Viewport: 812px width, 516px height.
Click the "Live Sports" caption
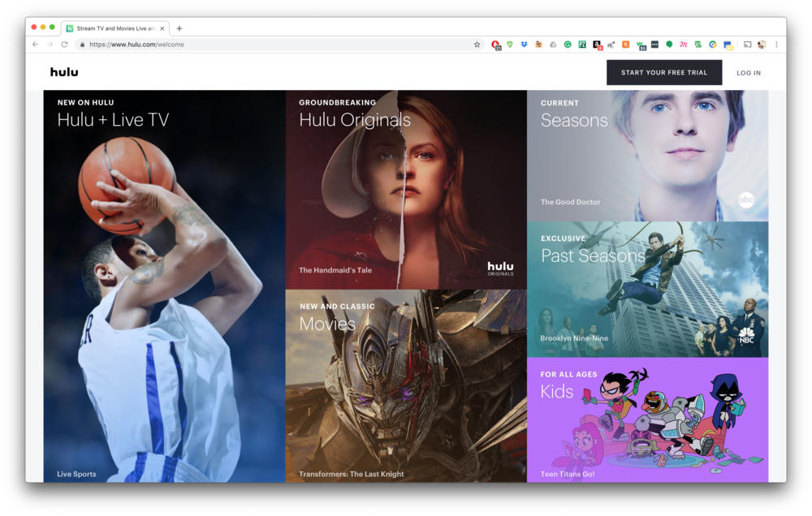(x=76, y=474)
